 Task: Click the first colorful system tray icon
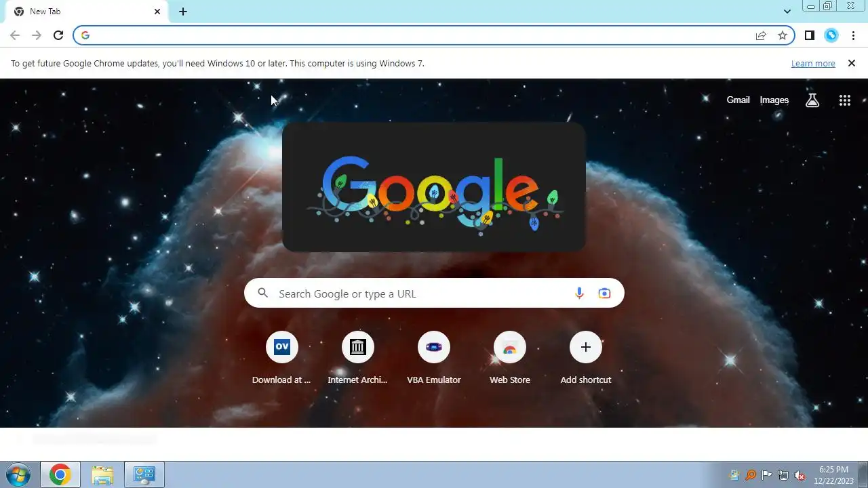pos(734,475)
